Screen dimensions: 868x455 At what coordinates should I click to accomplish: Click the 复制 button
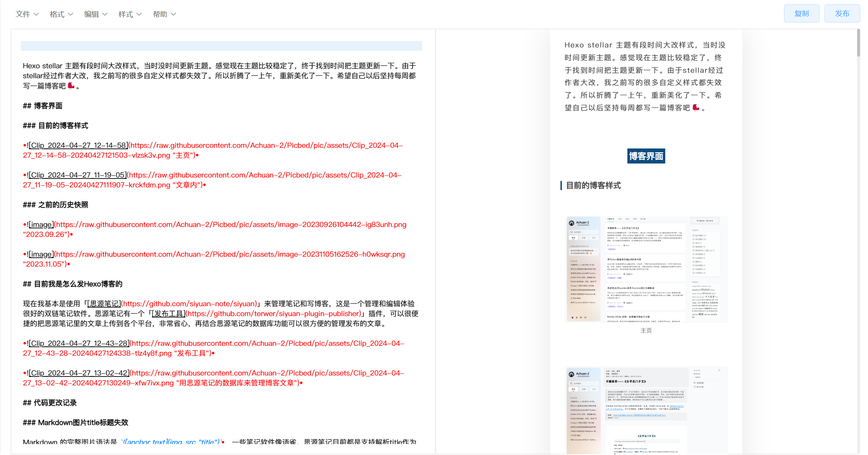[x=801, y=14]
